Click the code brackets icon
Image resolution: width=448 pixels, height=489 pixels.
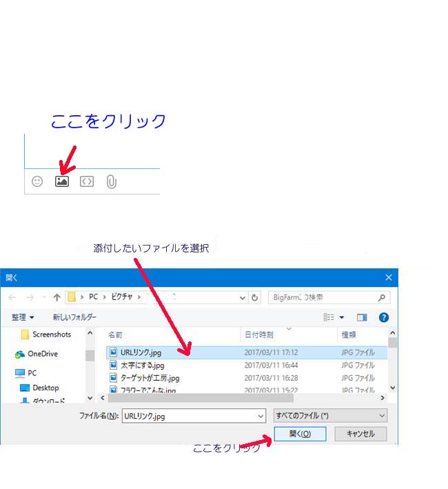(x=87, y=181)
